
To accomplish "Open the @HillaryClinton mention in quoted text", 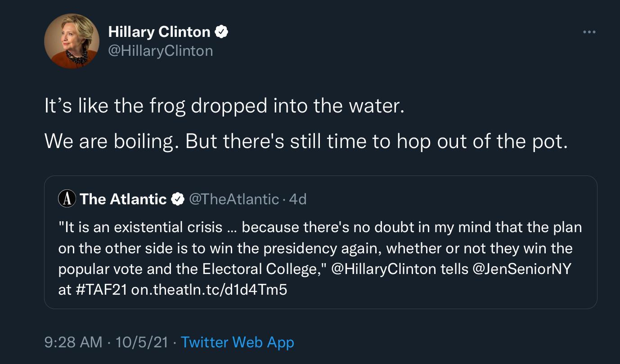I will pos(383,269).
